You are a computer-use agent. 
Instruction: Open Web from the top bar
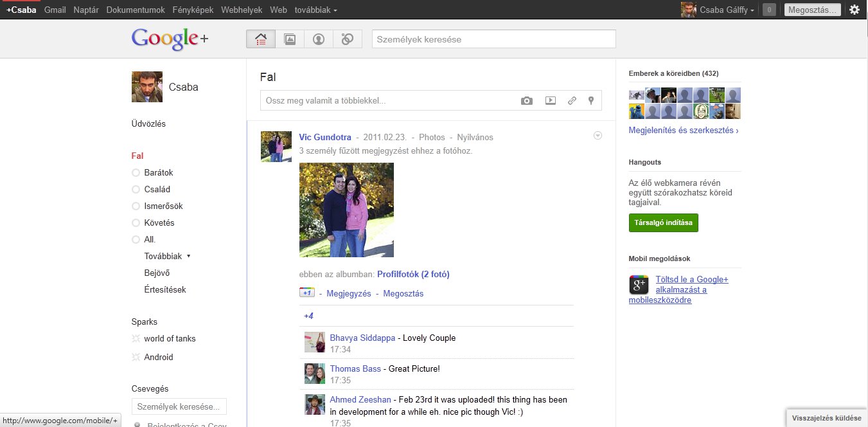coord(278,10)
